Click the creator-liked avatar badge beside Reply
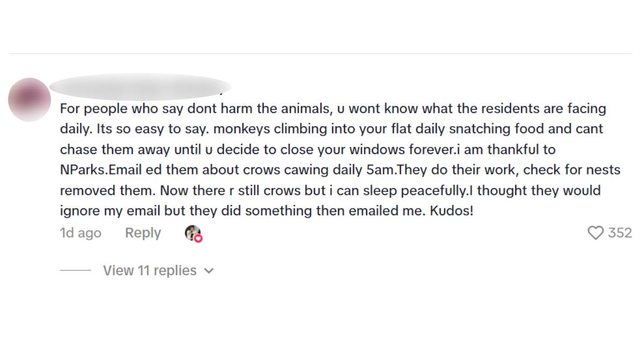Screen dimensions: 644x338 pyautogui.click(x=192, y=233)
